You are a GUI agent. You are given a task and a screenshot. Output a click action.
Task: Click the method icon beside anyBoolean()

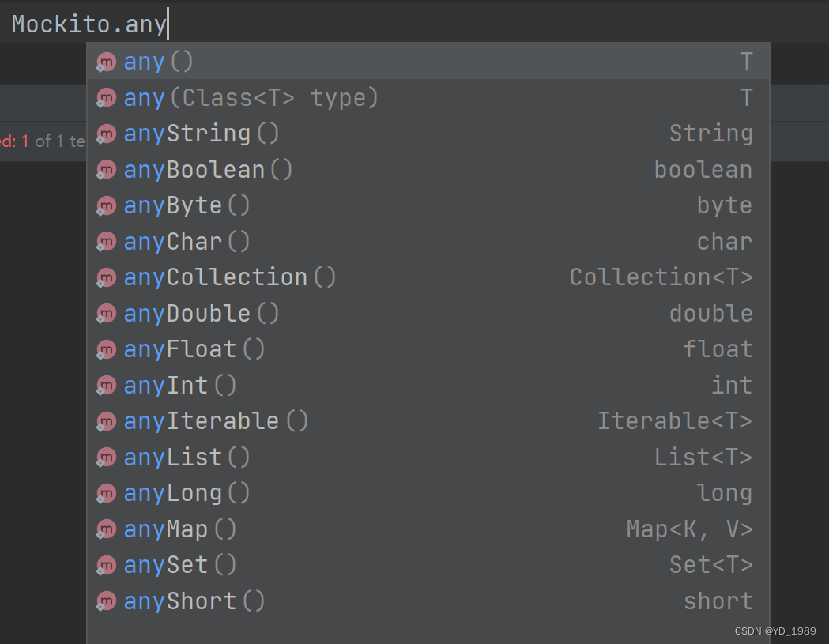click(106, 171)
